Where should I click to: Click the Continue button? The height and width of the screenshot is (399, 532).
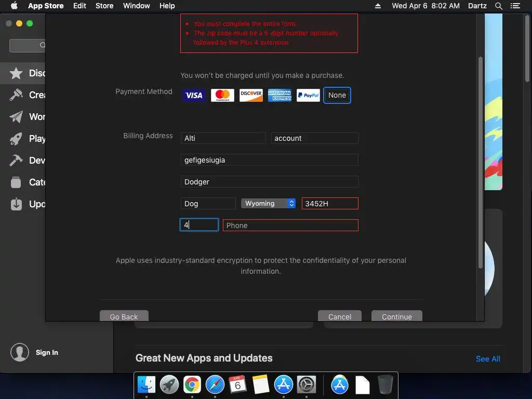396,316
